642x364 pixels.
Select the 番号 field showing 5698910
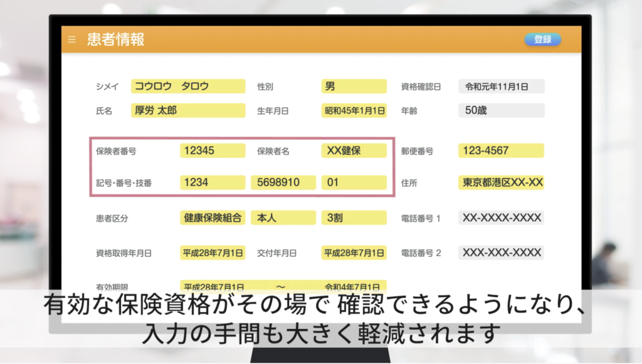coord(283,183)
